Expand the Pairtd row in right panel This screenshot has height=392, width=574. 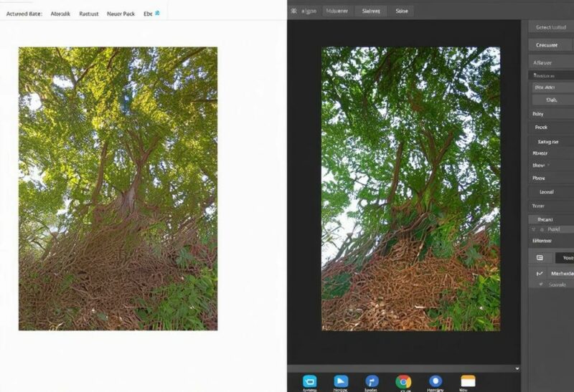point(551,229)
